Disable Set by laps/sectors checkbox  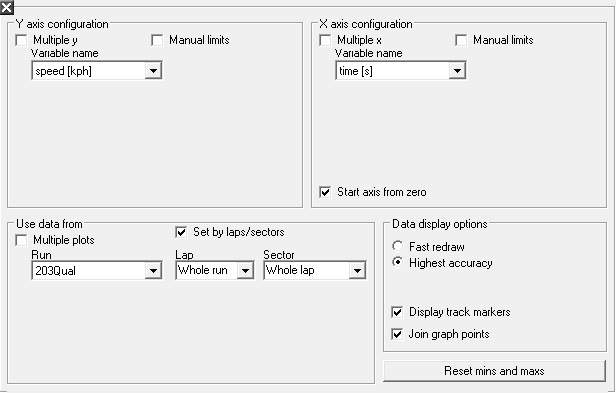click(x=181, y=232)
